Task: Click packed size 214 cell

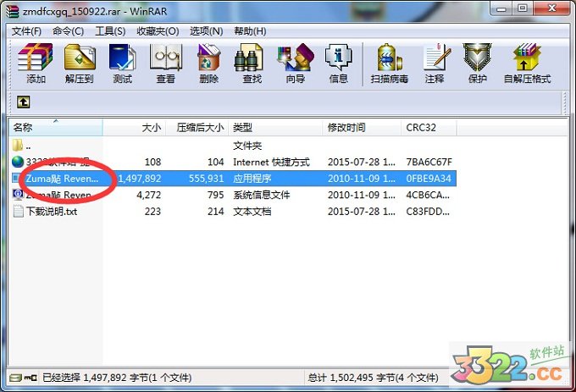Action: pyautogui.click(x=215, y=212)
